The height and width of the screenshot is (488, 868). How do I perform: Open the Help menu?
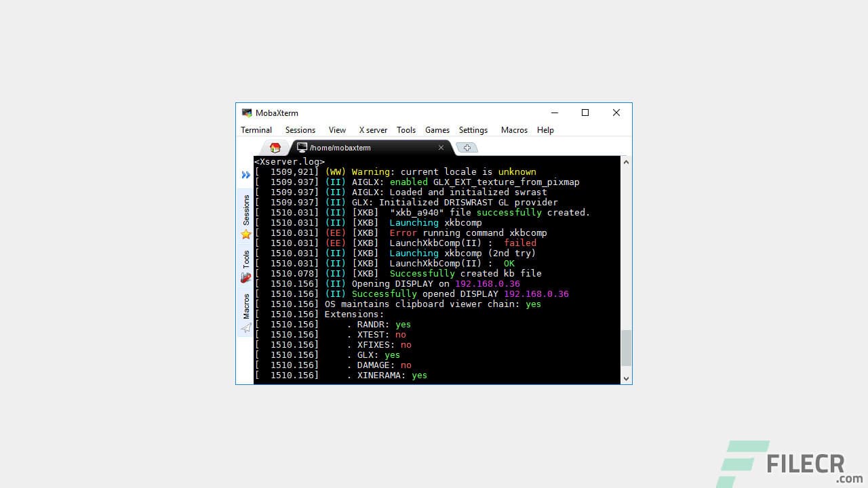pos(545,129)
